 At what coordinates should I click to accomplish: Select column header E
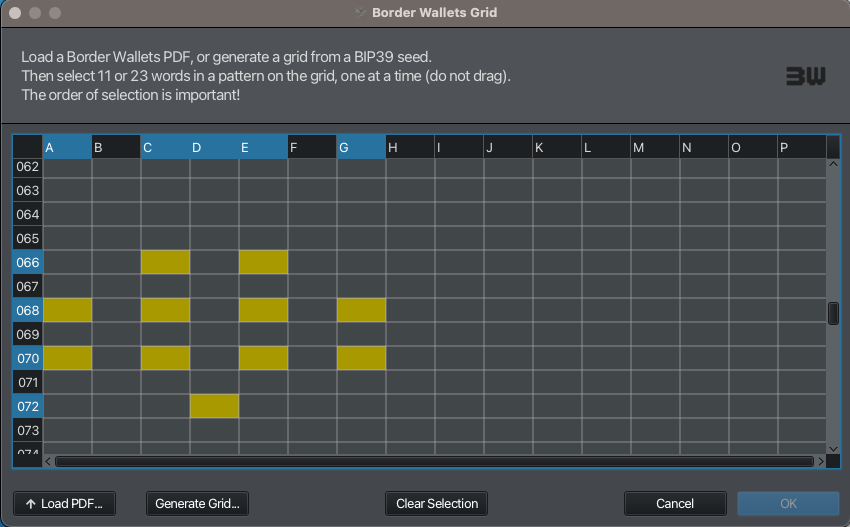click(263, 147)
